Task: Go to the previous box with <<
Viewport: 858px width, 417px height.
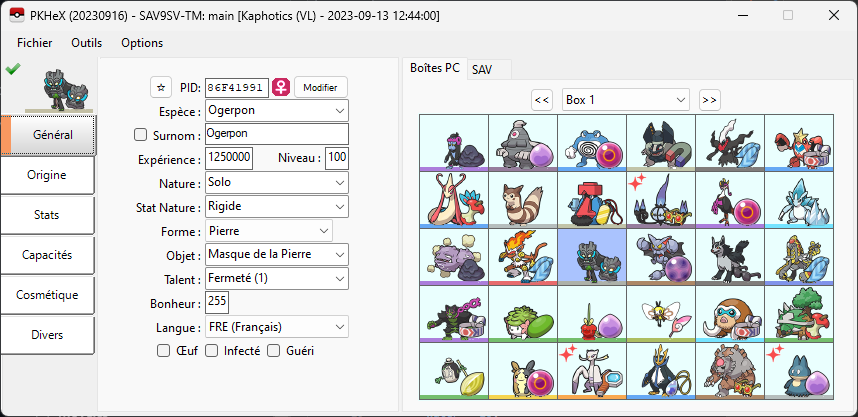Action: 542,100
